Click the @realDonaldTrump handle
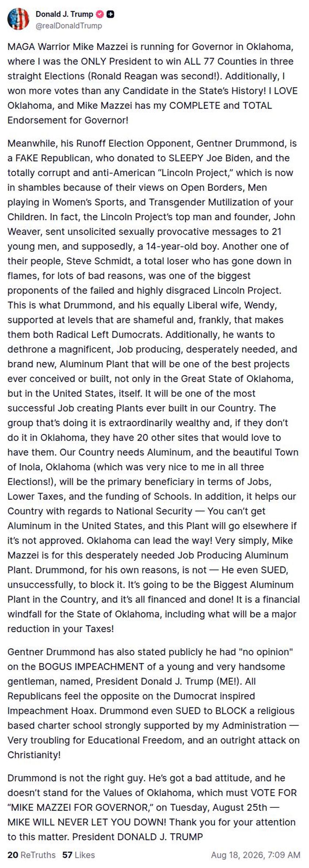The width and height of the screenshot is (309, 868). tap(69, 26)
